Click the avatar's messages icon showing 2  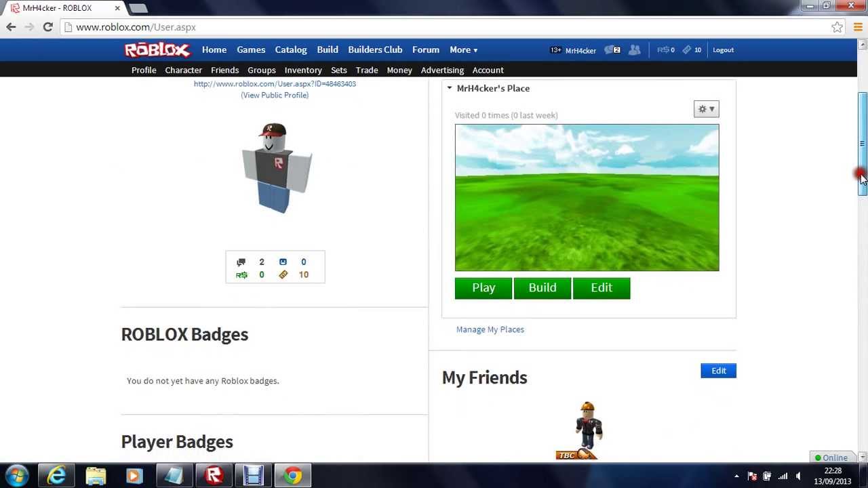point(241,262)
